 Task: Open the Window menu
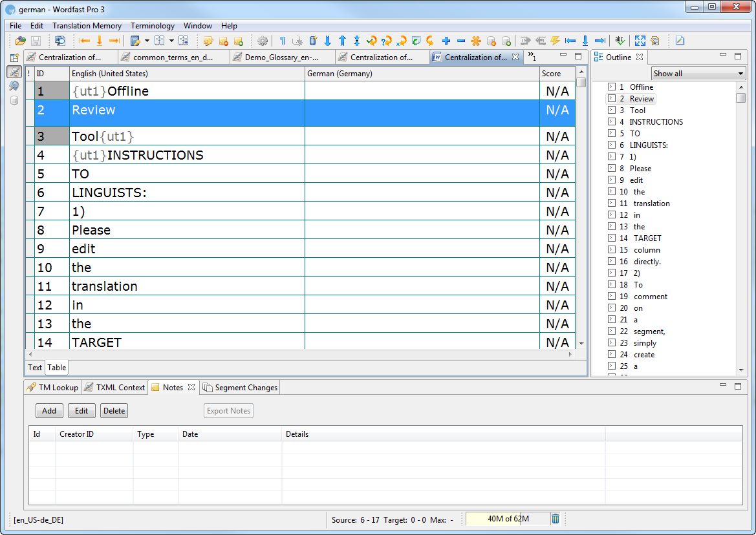[x=198, y=25]
